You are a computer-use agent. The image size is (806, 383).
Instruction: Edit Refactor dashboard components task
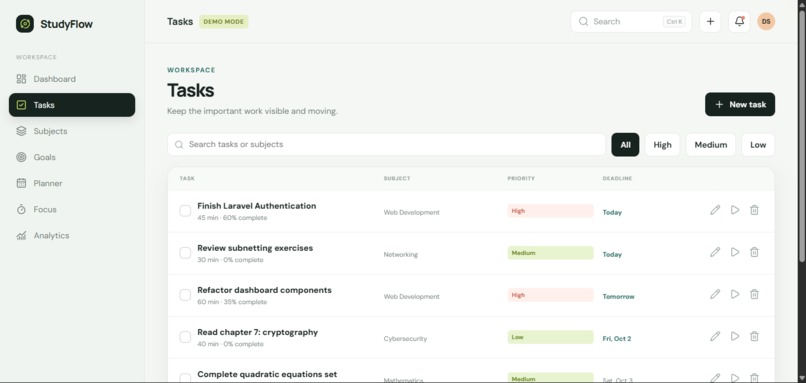click(x=715, y=294)
